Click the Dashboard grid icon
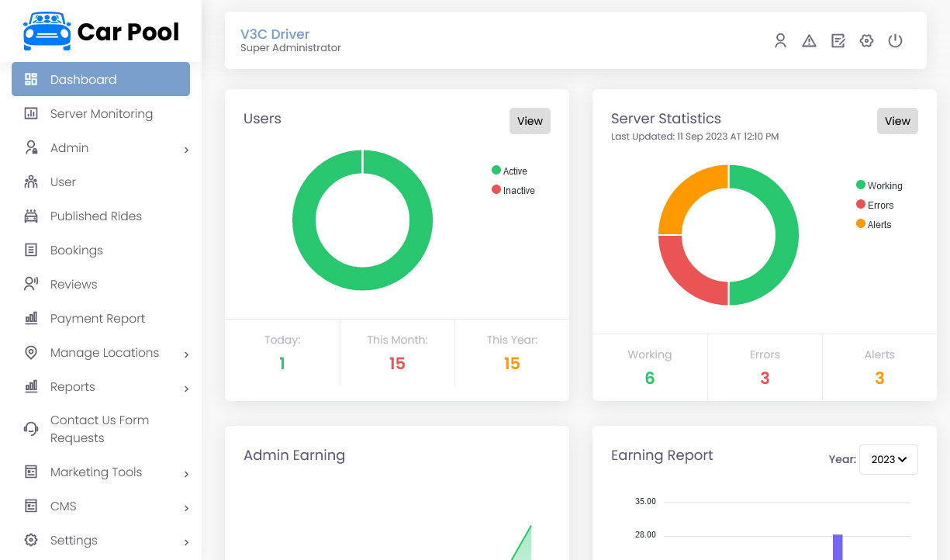This screenshot has width=950, height=560. (x=31, y=79)
